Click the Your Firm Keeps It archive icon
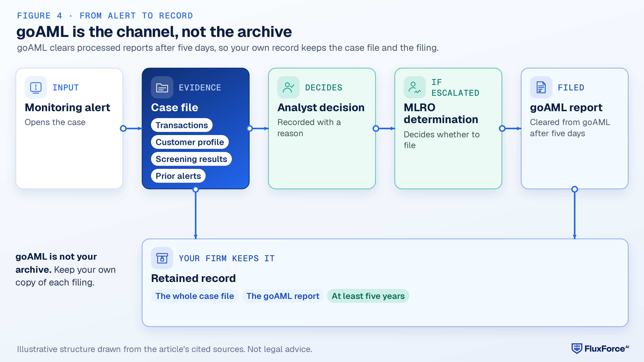644x362 pixels. [162, 258]
